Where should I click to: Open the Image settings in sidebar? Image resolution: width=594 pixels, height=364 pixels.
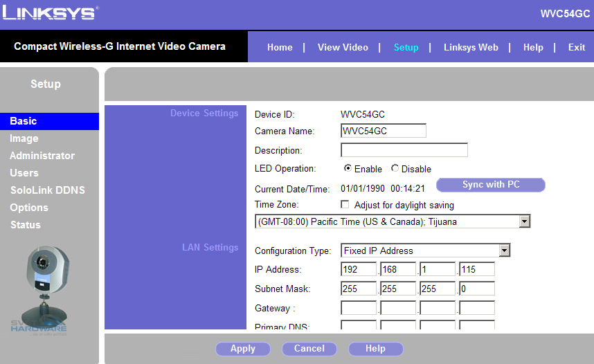click(24, 138)
